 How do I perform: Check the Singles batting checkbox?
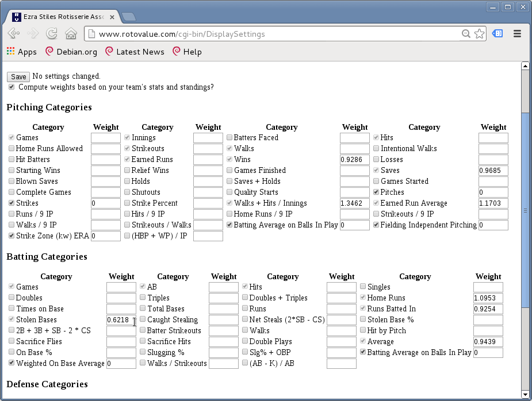click(x=363, y=287)
